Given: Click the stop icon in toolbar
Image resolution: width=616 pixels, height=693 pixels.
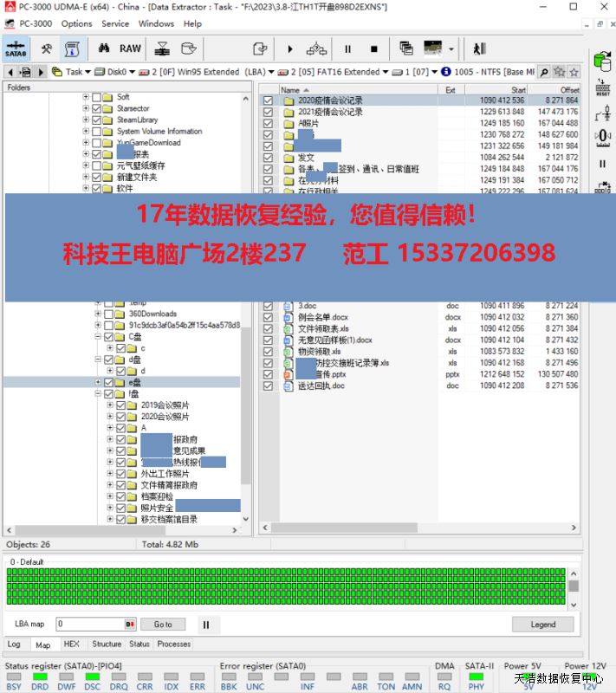Looking at the screenshot, I should pyautogui.click(x=374, y=49).
